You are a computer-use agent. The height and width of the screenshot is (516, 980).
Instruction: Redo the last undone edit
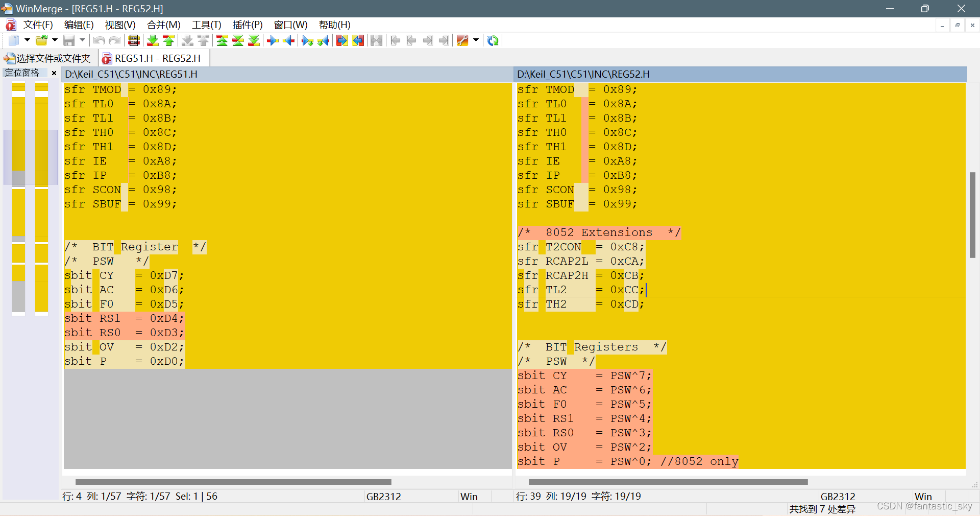[x=115, y=40]
